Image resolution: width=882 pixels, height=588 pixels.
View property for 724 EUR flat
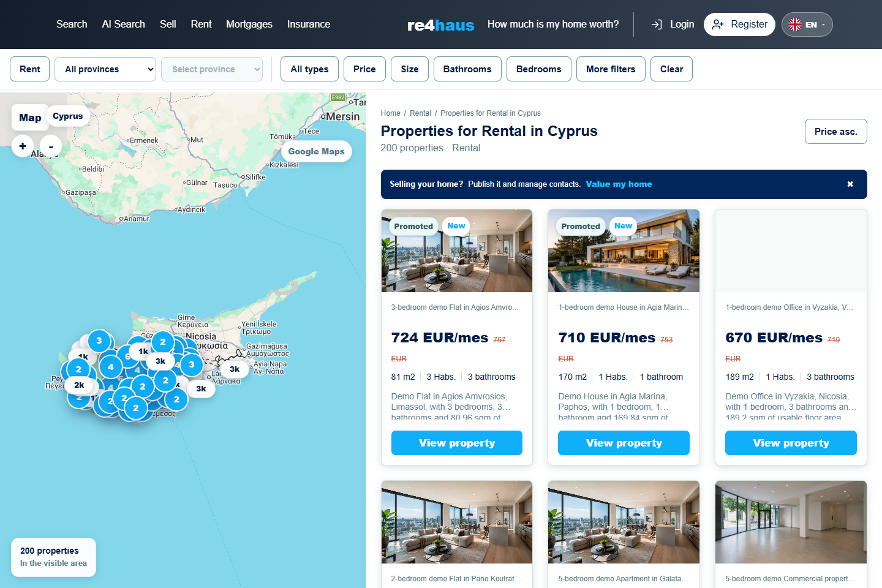coord(457,443)
